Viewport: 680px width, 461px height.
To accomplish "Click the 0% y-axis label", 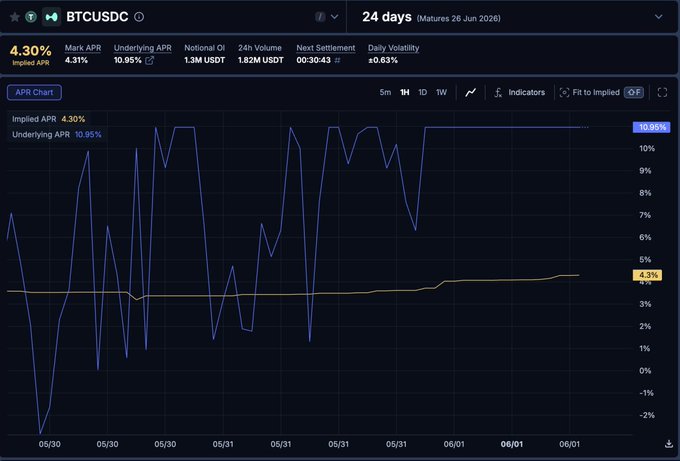I will [x=645, y=371].
